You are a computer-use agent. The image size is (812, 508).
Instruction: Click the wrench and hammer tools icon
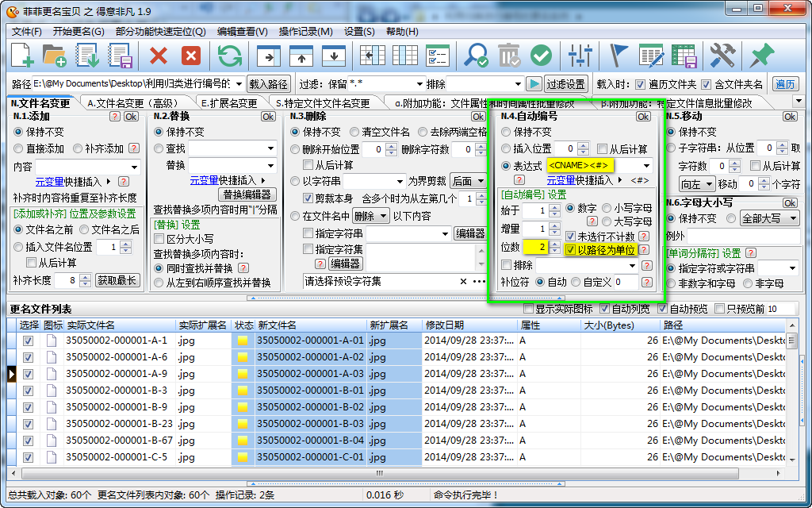(x=722, y=56)
